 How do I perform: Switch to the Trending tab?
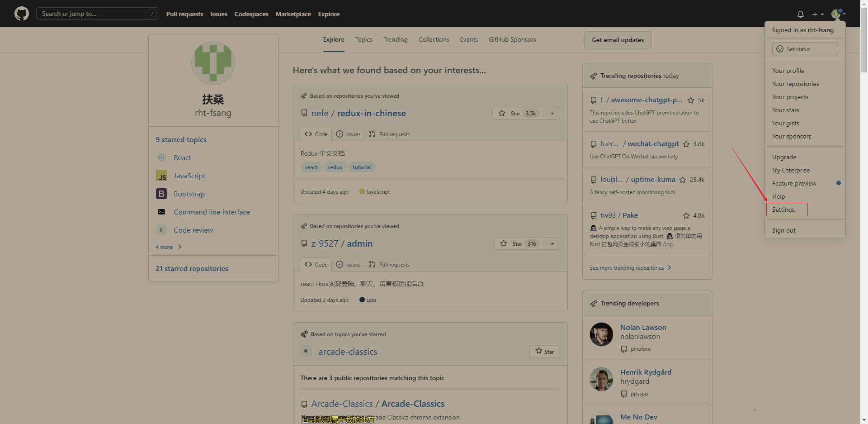(x=395, y=39)
